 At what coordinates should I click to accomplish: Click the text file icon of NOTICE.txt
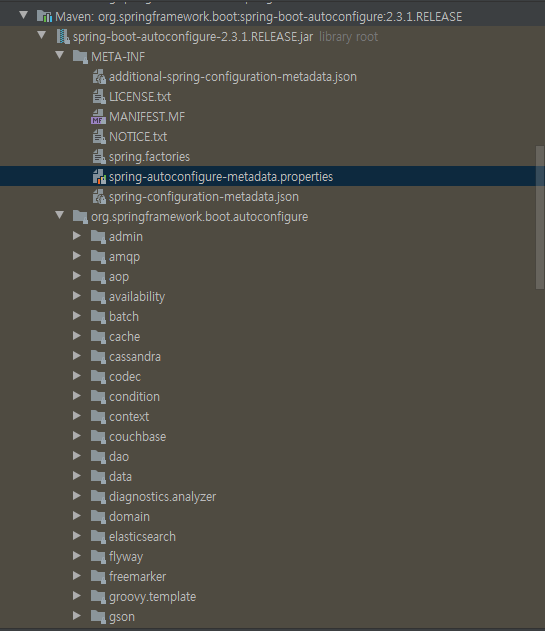99,136
